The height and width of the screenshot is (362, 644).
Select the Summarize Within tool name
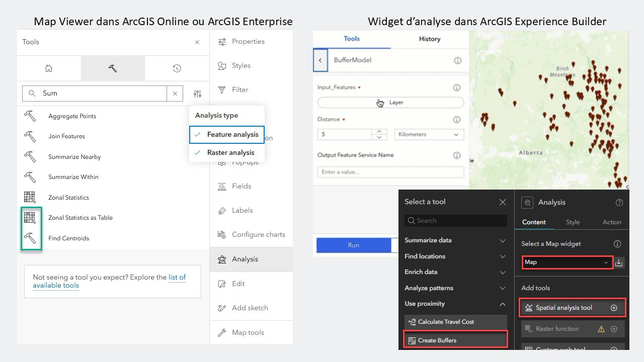point(73,177)
